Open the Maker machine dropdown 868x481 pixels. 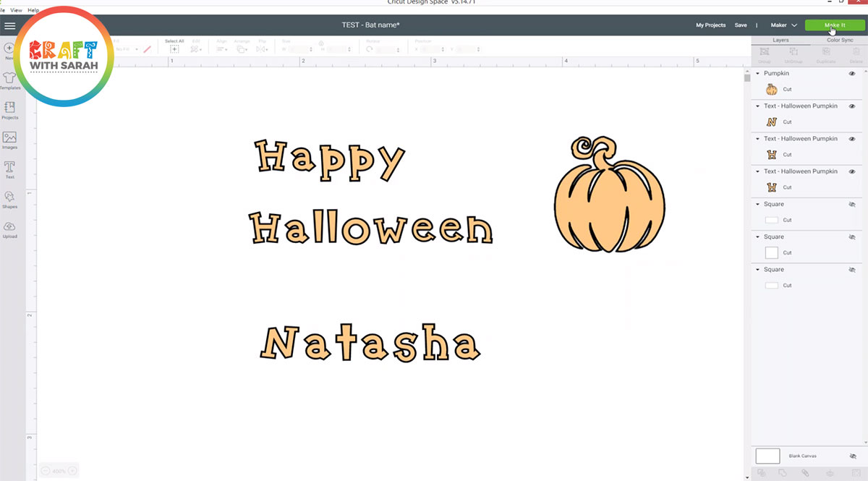(784, 25)
